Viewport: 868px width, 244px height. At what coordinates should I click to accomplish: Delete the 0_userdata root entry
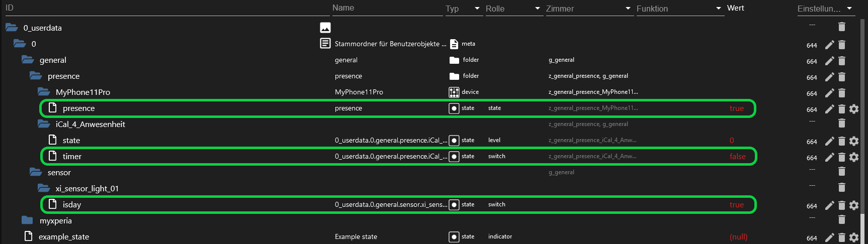(x=842, y=27)
